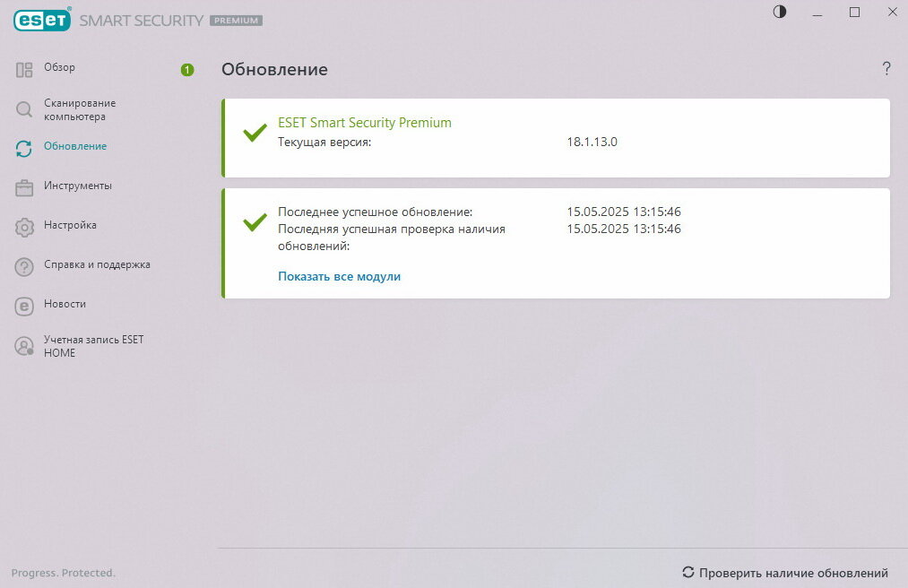Click the News (Новости) sidebar icon
908x588 pixels.
[24, 306]
